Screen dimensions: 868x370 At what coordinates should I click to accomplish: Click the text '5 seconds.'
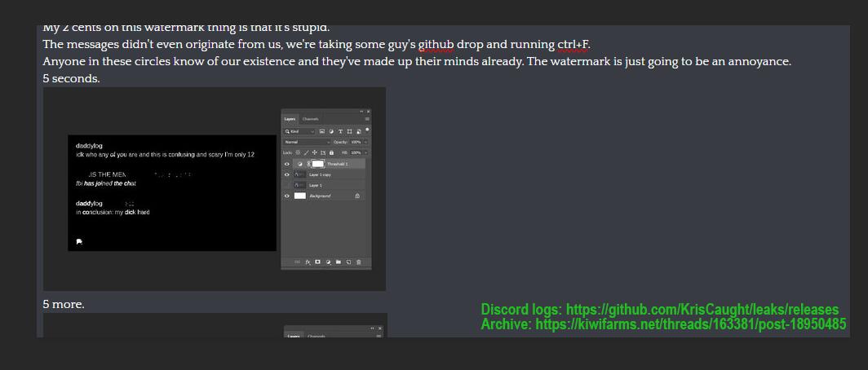click(x=72, y=78)
